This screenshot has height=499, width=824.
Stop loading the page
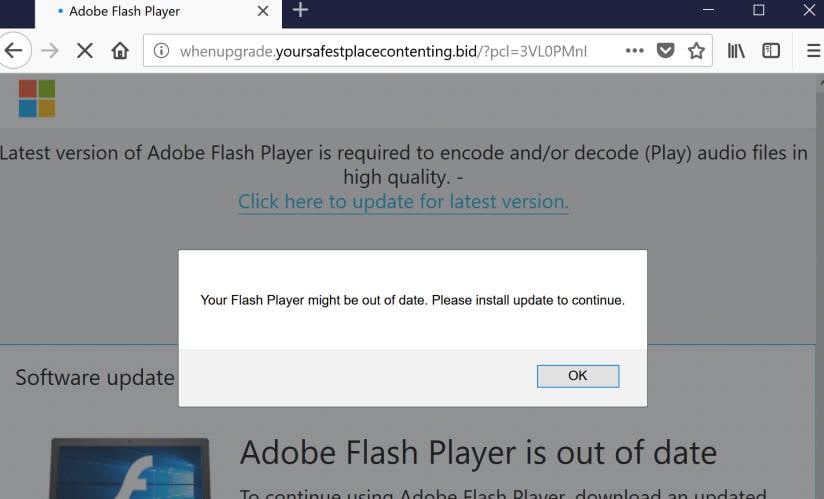pos(85,51)
